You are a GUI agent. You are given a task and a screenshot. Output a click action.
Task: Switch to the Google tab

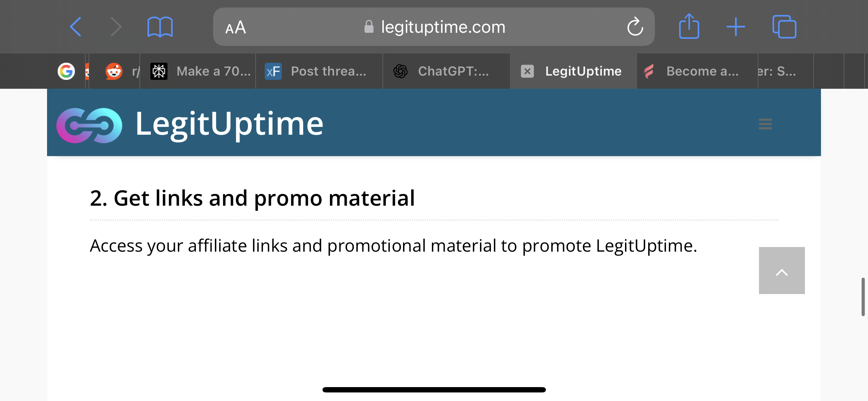[67, 71]
